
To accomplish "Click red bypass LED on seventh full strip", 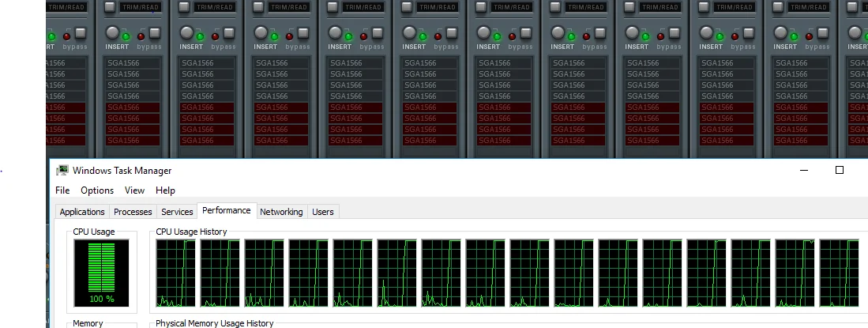I will [x=586, y=36].
